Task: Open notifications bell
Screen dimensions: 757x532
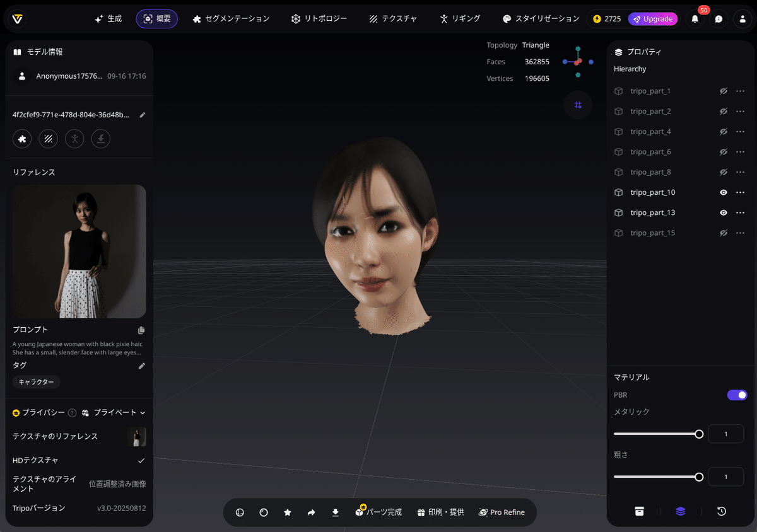Action: coord(695,19)
